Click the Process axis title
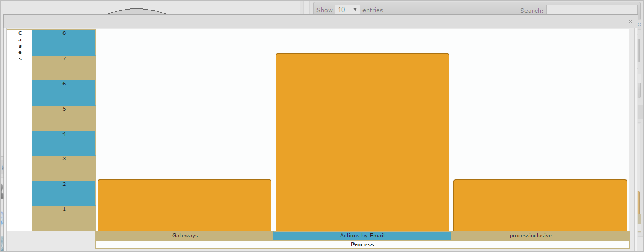The width and height of the screenshot is (644, 252). [362, 245]
